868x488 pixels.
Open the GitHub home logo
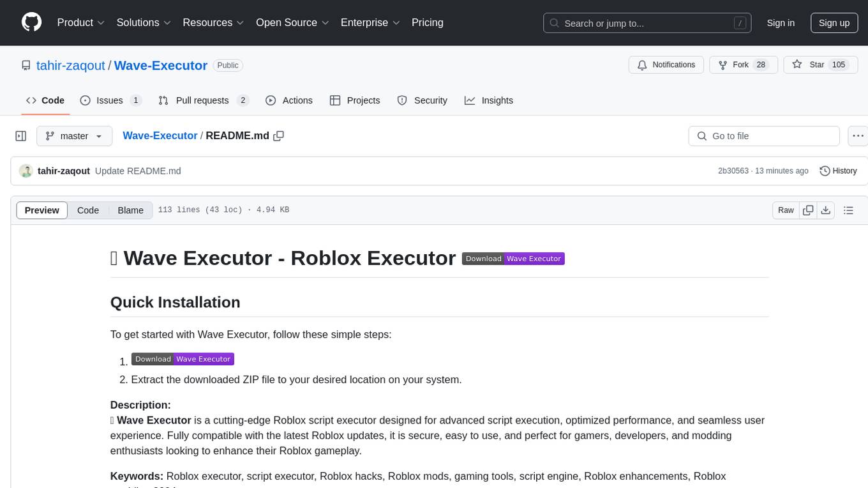click(32, 22)
